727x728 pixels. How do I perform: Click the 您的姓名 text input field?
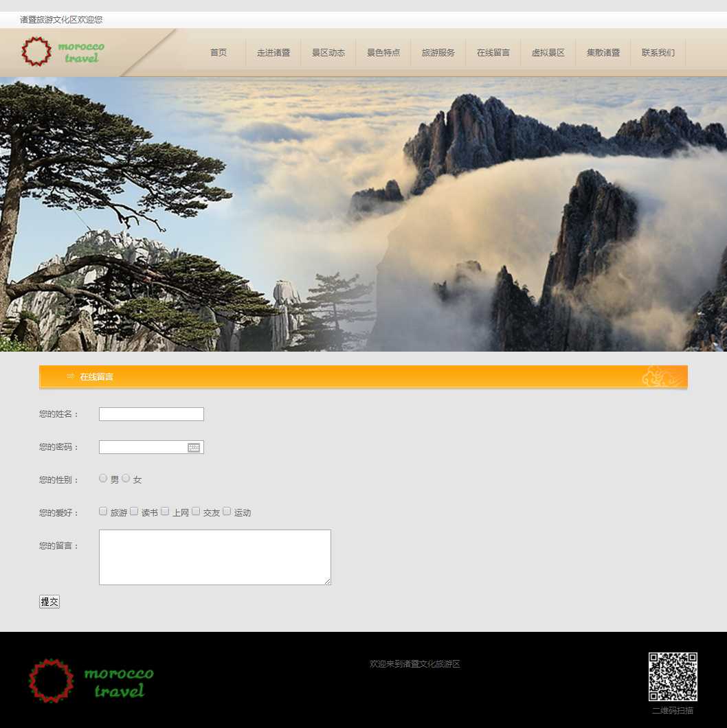coord(151,414)
